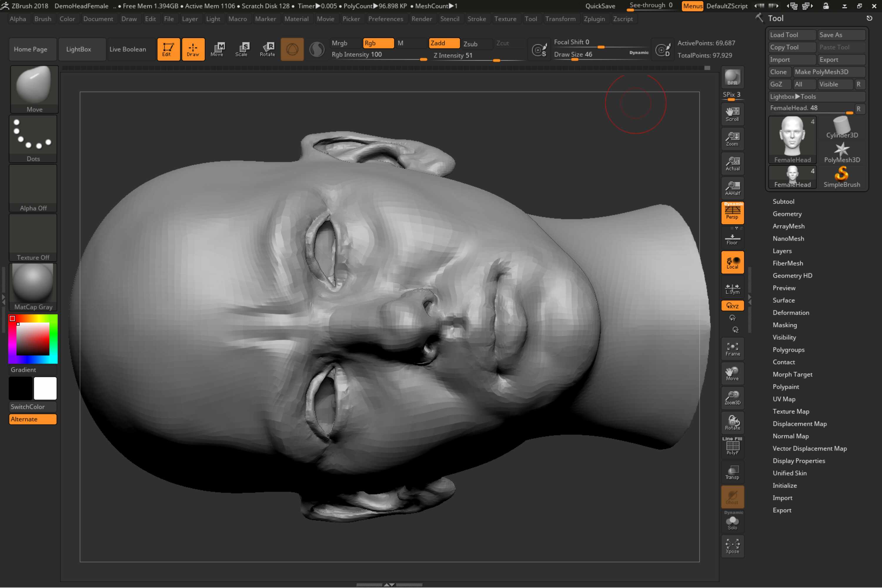The width and height of the screenshot is (882, 588).
Task: Select the Draw mode icon
Action: [193, 49]
